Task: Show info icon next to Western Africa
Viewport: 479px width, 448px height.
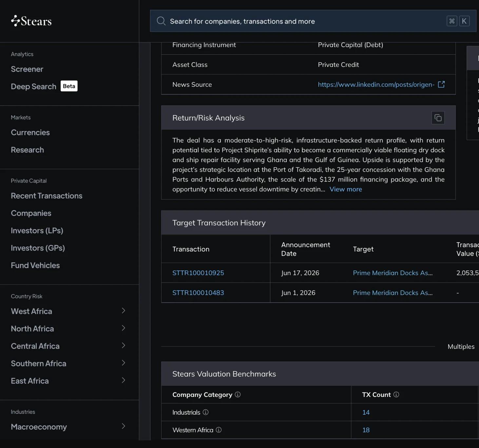Action: click(x=219, y=430)
